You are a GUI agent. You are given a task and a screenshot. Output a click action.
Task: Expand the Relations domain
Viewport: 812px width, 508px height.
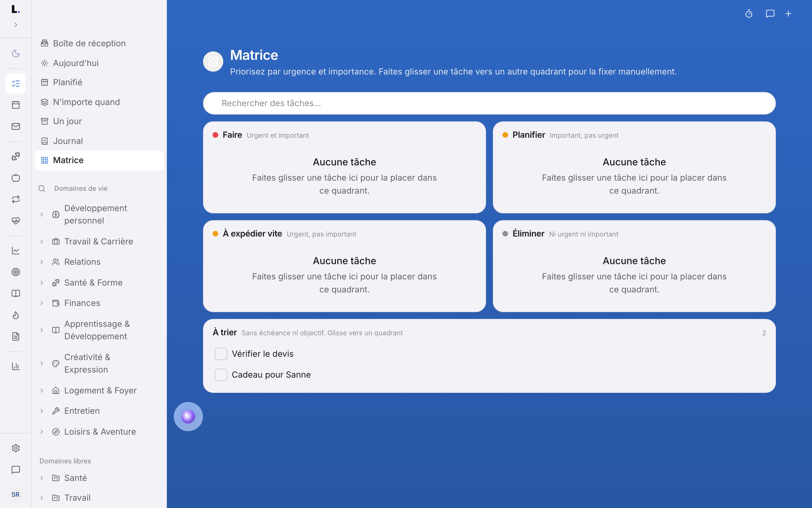(42, 262)
